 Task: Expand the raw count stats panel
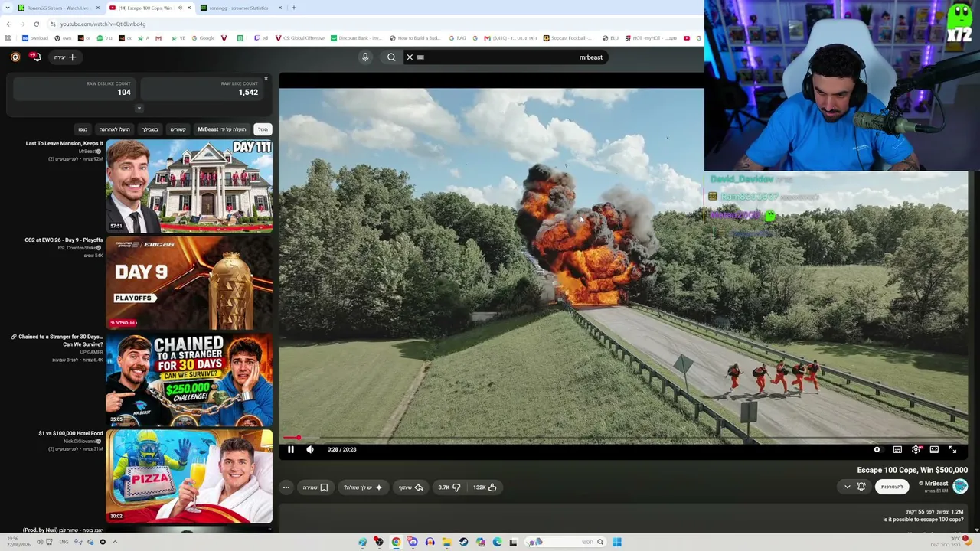tap(139, 108)
